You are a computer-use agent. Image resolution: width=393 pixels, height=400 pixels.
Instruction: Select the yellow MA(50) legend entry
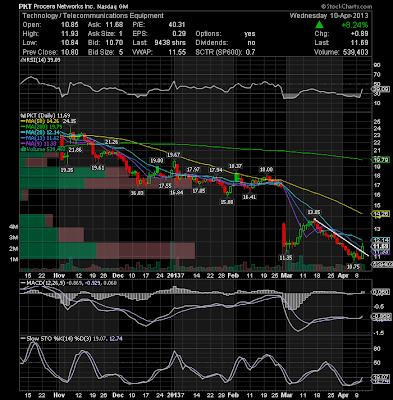(x=39, y=121)
